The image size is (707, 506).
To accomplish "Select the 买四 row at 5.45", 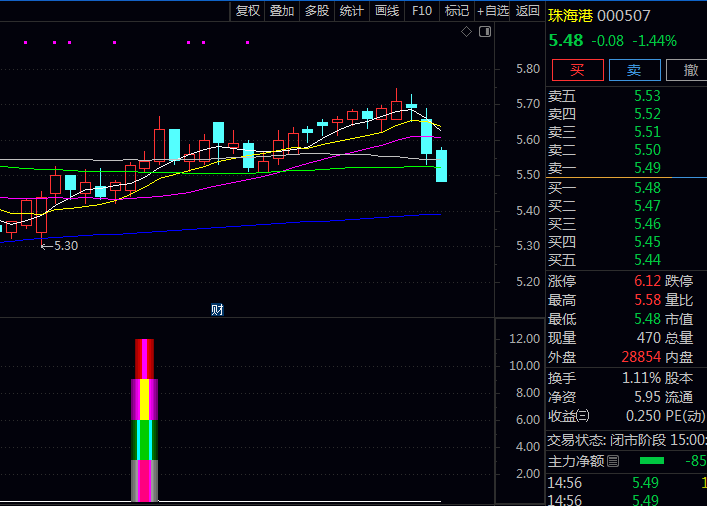I will click(626, 242).
